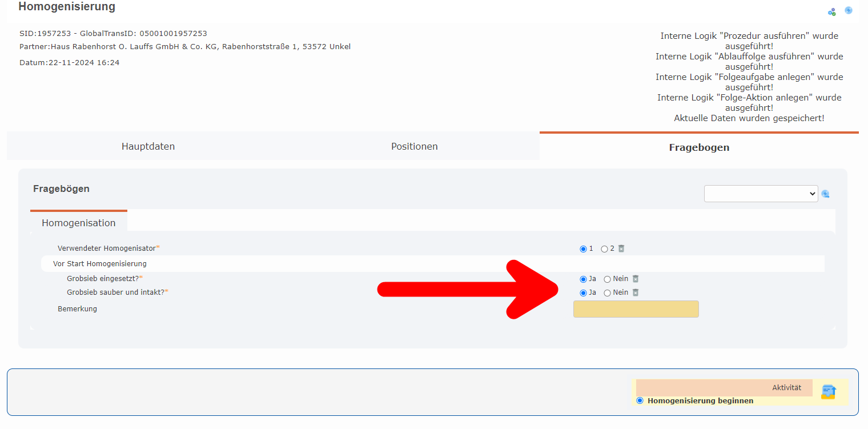The width and height of the screenshot is (868, 429).
Task: Click the blue disc icon in page header
Action: [x=849, y=10]
